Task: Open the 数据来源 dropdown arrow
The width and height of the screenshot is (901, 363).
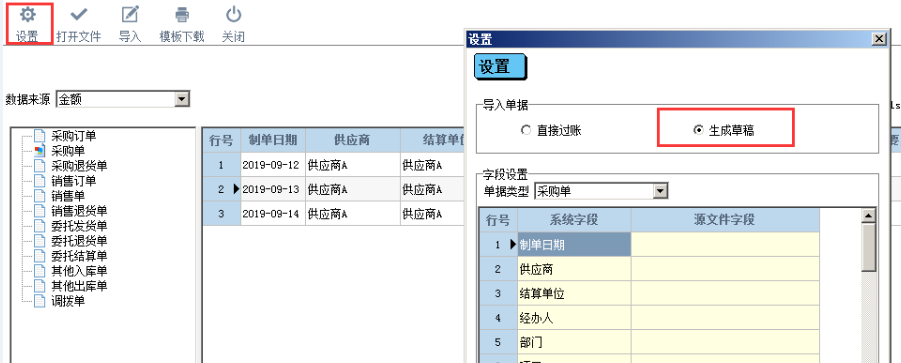Action: coord(182,99)
